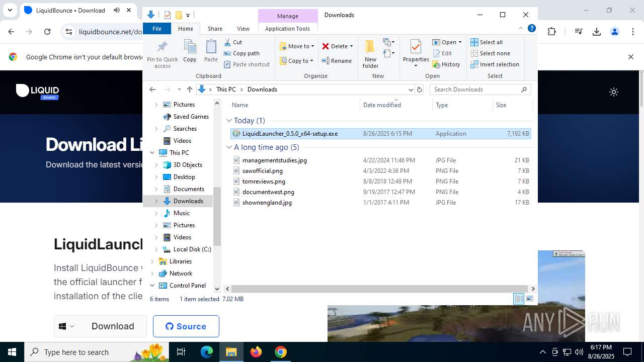Image resolution: width=644 pixels, height=362 pixels.
Task: Open Move to dropdown
Action: [x=297, y=46]
